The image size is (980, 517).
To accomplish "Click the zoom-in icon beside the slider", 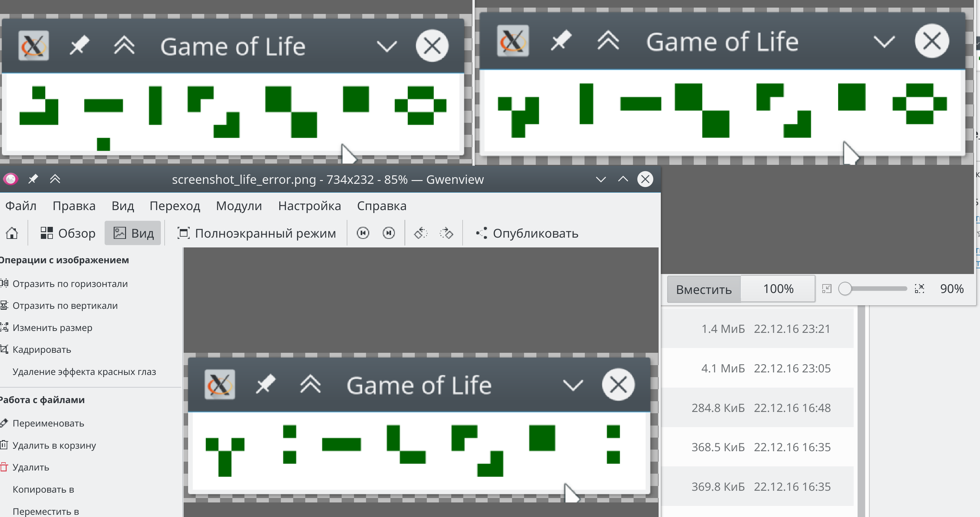I will pos(919,289).
